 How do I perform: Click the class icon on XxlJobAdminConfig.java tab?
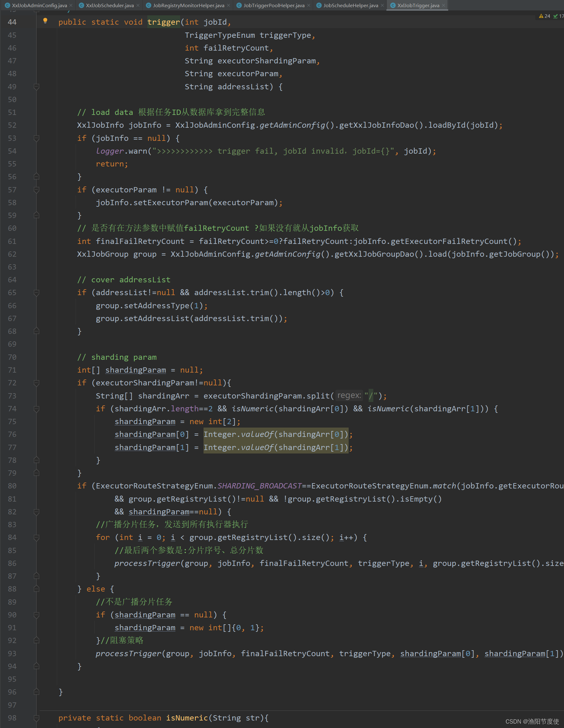(7, 5)
